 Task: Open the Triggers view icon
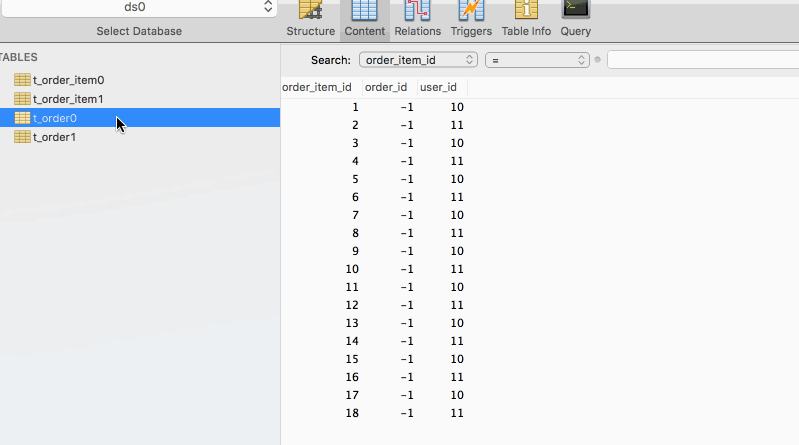(x=471, y=10)
